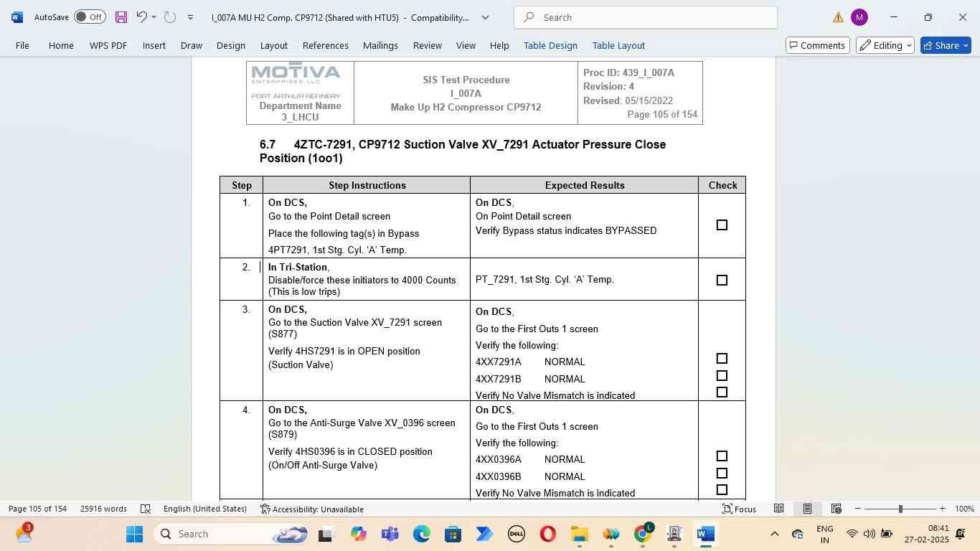Expand the document title dropdown chevron
Image resolution: width=980 pixels, height=551 pixels.
click(x=485, y=17)
